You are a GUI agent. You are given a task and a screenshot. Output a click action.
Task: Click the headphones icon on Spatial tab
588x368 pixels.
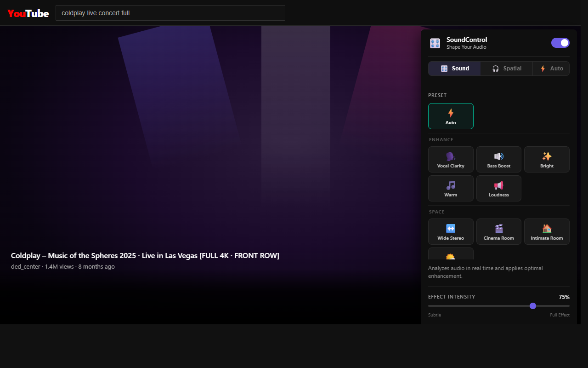pyautogui.click(x=496, y=69)
